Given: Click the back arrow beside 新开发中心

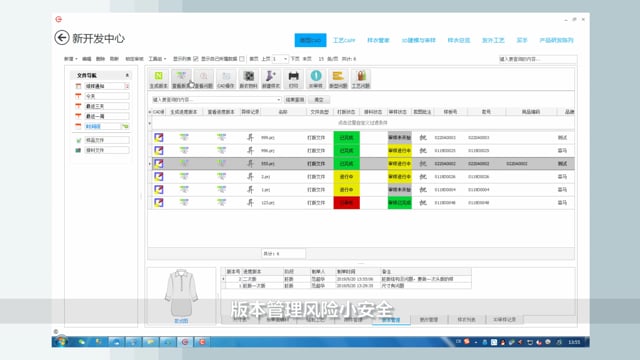Looking at the screenshot, I should pyautogui.click(x=62, y=38).
